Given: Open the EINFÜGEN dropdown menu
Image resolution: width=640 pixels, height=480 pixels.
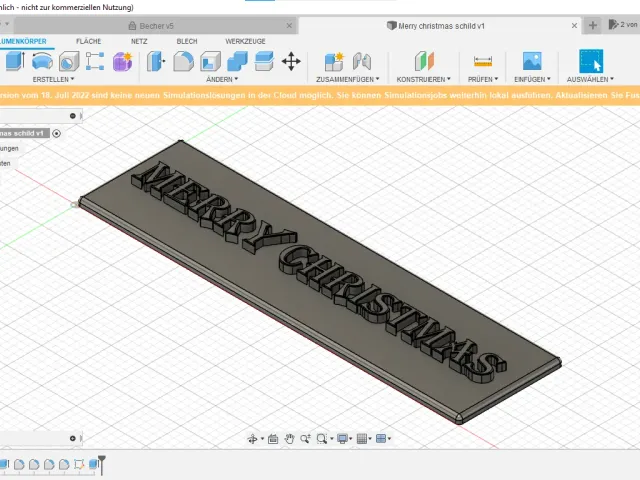Looking at the screenshot, I should click(532, 79).
